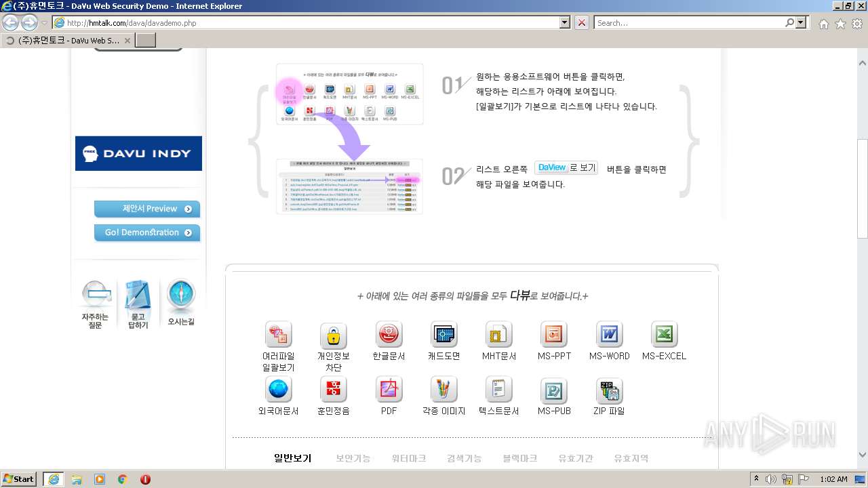The height and width of the screenshot is (488, 868).
Task: Choose the 캐드도면 icon
Action: coord(444,335)
